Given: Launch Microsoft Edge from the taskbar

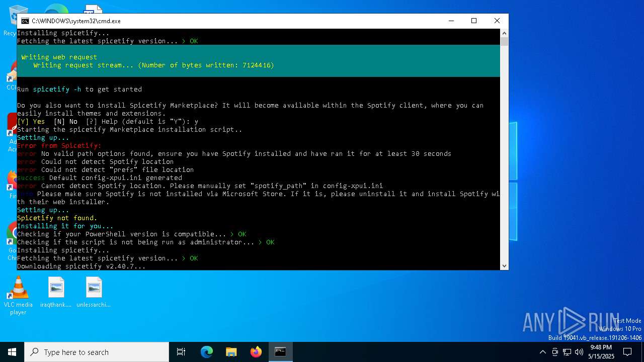Looking at the screenshot, I should [x=207, y=352].
